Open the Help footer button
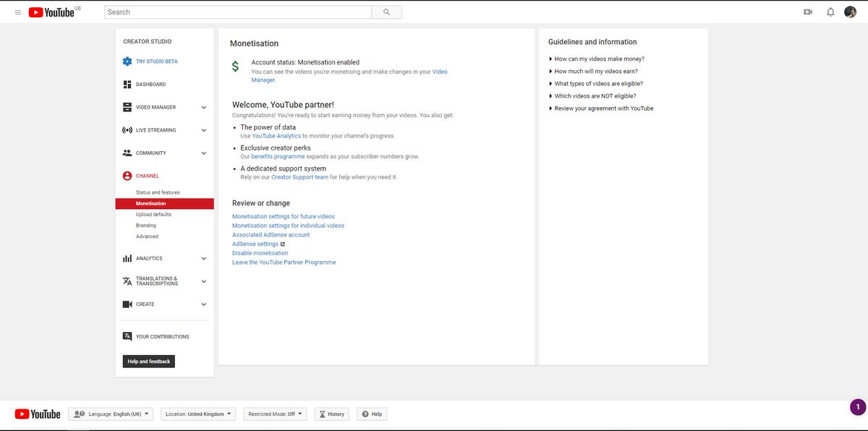The height and width of the screenshot is (431, 868). pos(373,414)
